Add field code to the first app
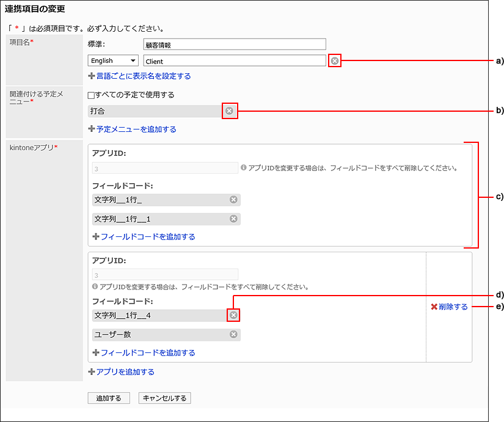The height and width of the screenshot is (422, 504). 148,237
